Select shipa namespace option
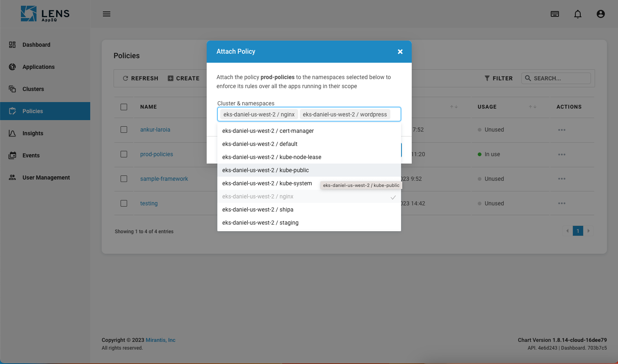The height and width of the screenshot is (364, 618). [x=309, y=209]
